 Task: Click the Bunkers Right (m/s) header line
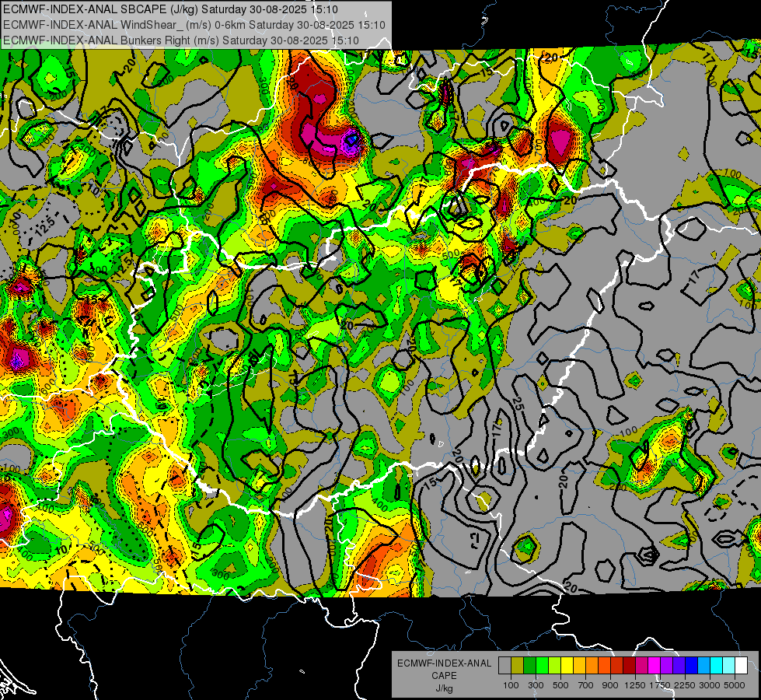181,40
